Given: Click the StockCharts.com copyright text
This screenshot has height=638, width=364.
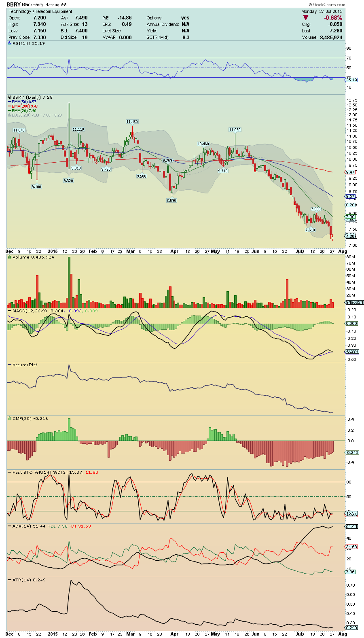Looking at the screenshot, I should pos(327,5).
